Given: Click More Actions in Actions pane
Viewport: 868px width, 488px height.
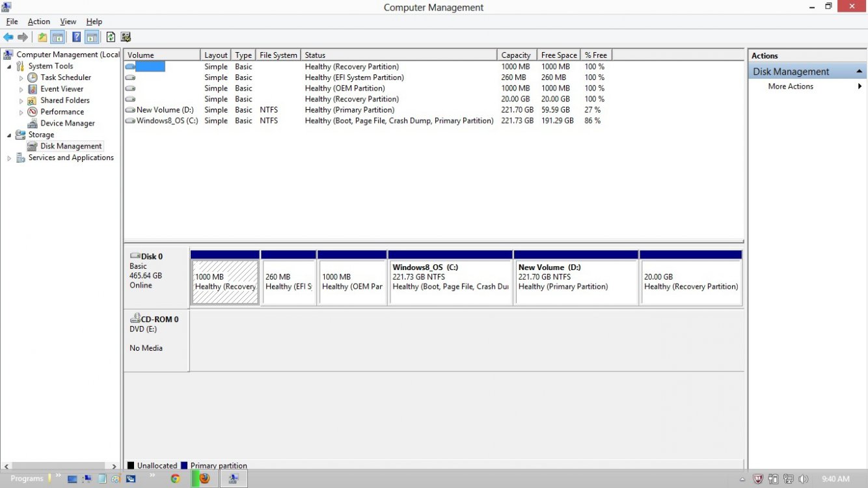Looking at the screenshot, I should pos(791,87).
